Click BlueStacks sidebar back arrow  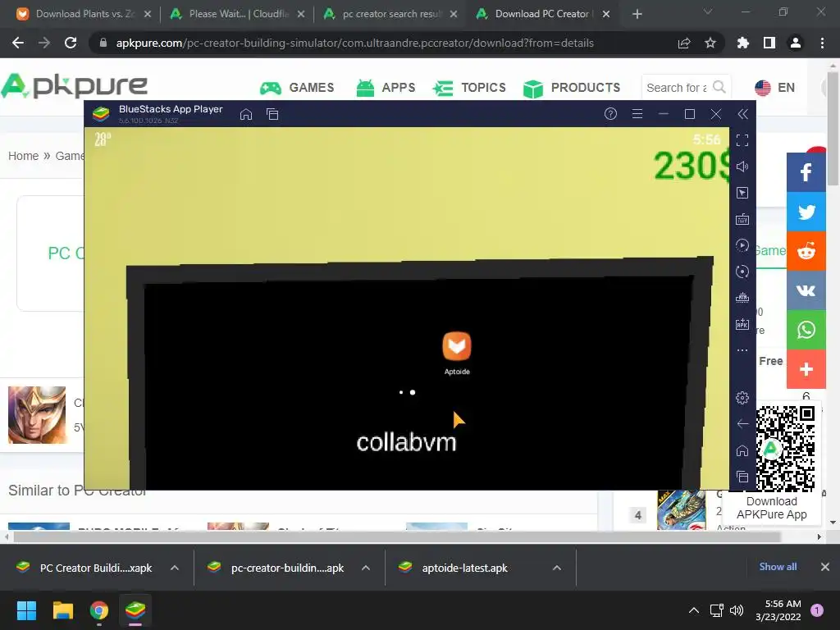742,424
